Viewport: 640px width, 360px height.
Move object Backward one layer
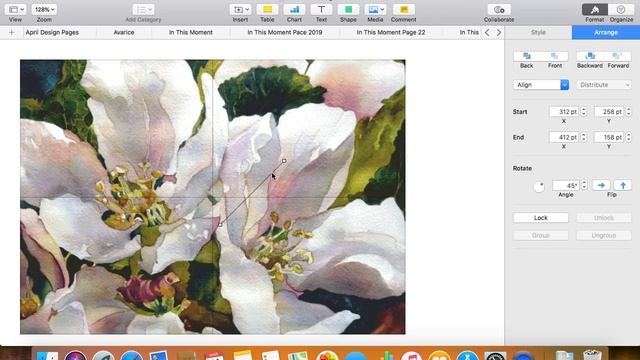tap(590, 56)
